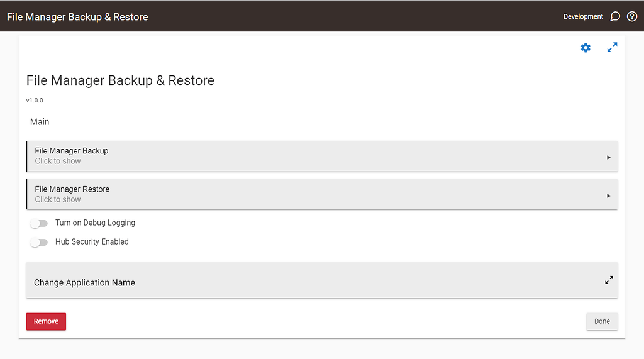Toggle Turn on Debug Logging switch
The image size is (644, 359).
[x=39, y=223]
